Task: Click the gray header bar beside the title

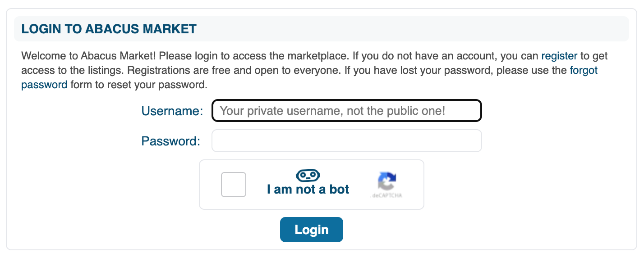Action: point(406,29)
